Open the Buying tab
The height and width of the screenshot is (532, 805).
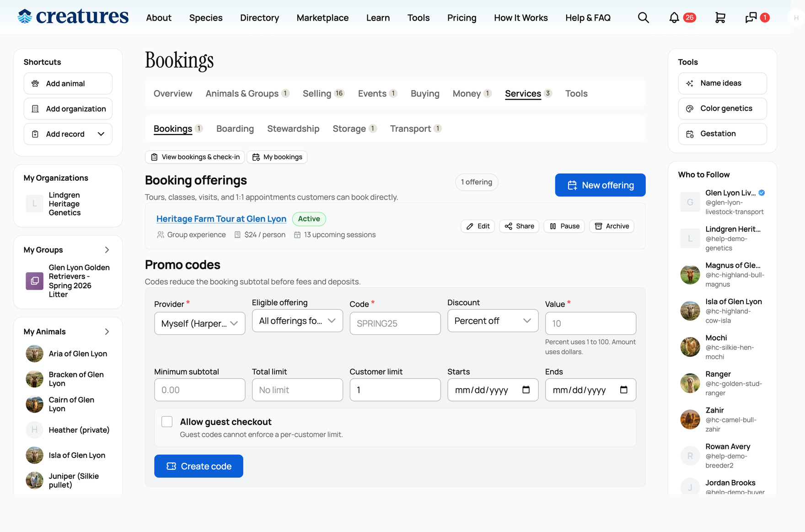(x=425, y=94)
